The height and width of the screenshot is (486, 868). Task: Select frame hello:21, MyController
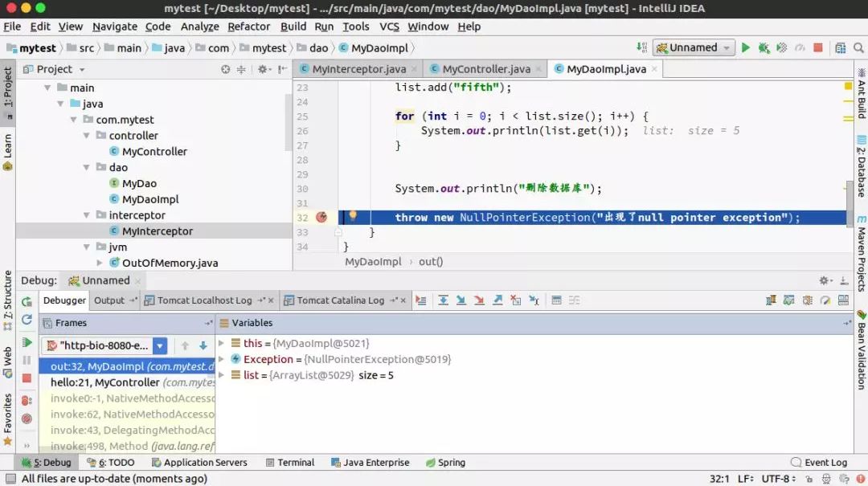[x=127, y=382]
